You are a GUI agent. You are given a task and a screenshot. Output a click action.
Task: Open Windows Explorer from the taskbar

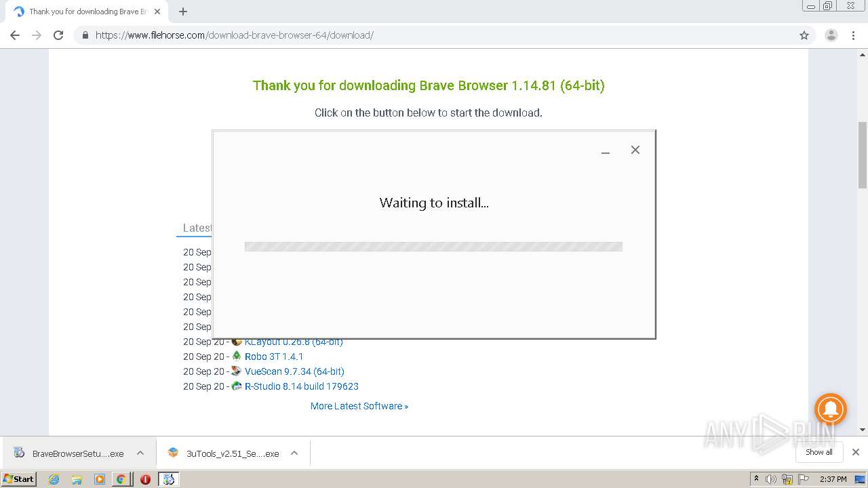click(x=77, y=479)
